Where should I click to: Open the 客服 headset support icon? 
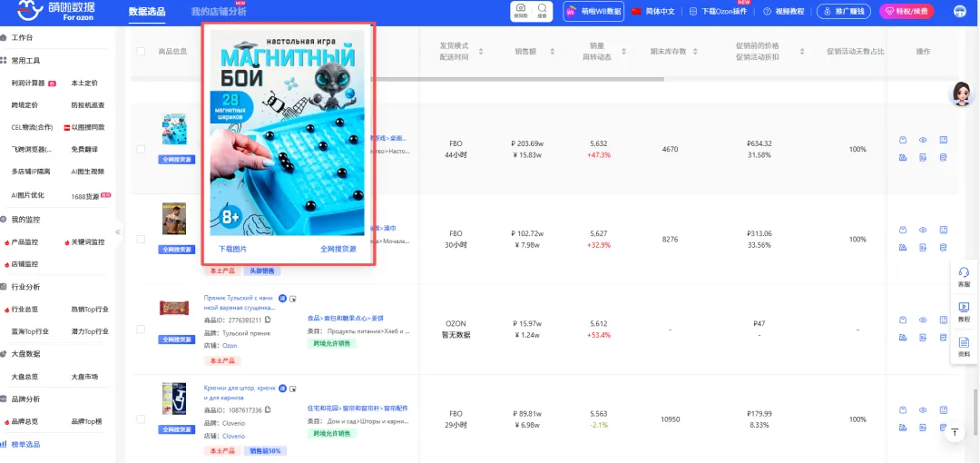pyautogui.click(x=964, y=277)
